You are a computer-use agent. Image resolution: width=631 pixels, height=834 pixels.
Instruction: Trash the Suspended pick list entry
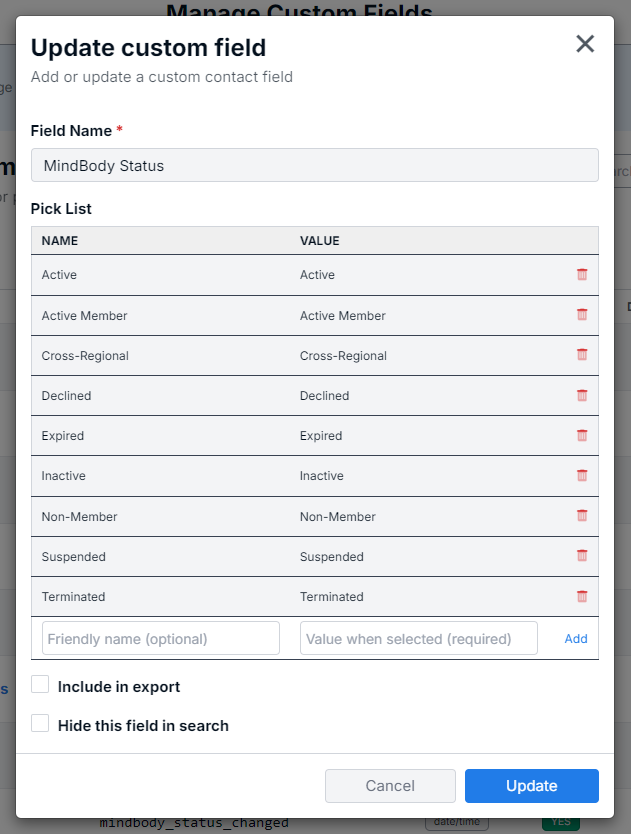[x=582, y=556]
